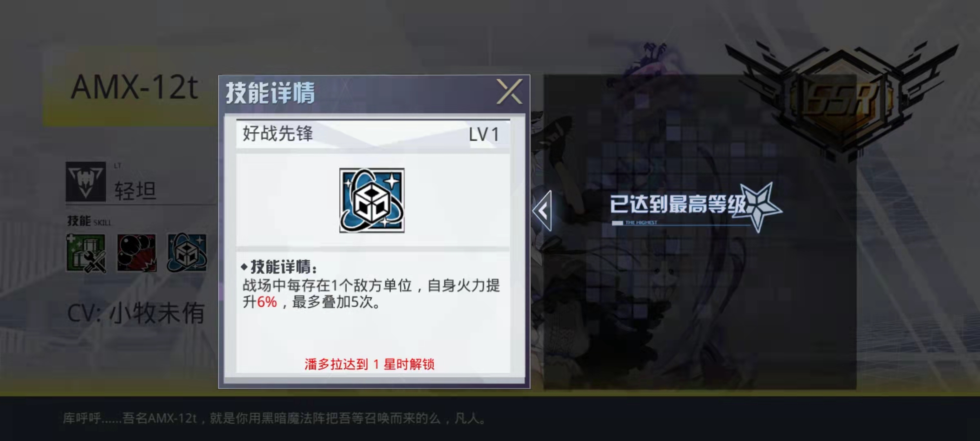980x441 pixels.
Task: Click the 技能详情 popup title
Action: (x=270, y=93)
